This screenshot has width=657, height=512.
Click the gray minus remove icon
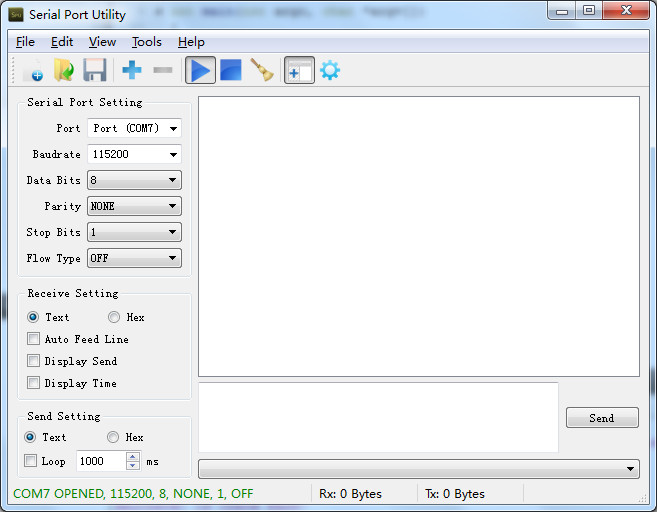point(163,70)
